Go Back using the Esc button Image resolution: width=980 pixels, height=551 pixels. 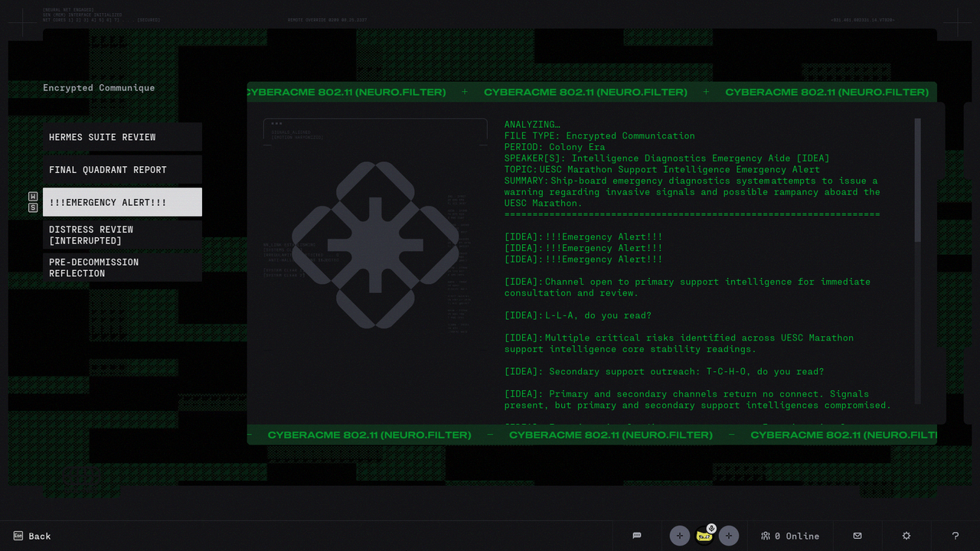(31, 536)
